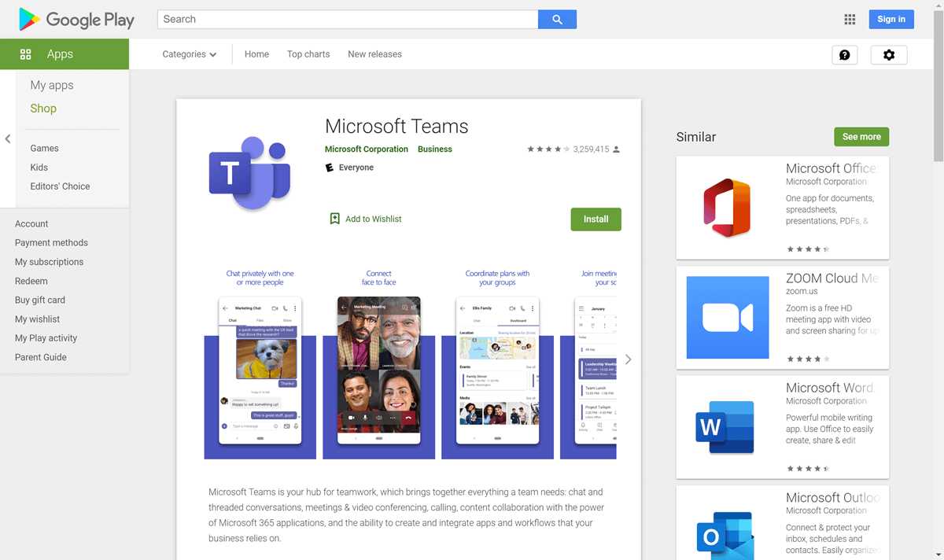The height and width of the screenshot is (560, 944).
Task: Click the Microsoft Office app icon
Action: click(x=728, y=208)
